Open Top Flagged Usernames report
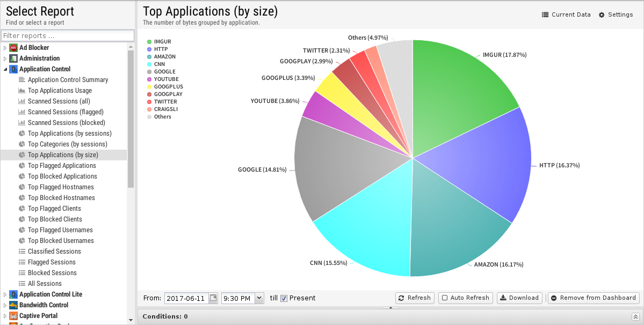644x325 pixels. 60,230
